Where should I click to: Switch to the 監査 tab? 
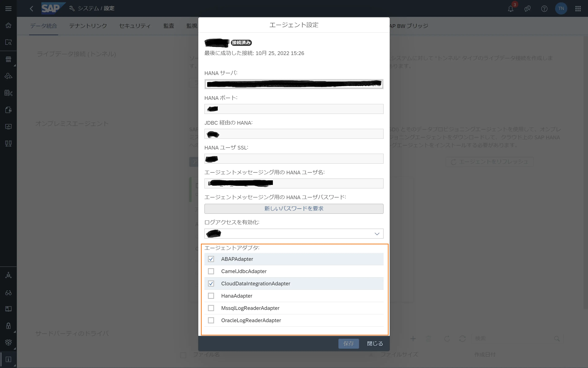[169, 26]
